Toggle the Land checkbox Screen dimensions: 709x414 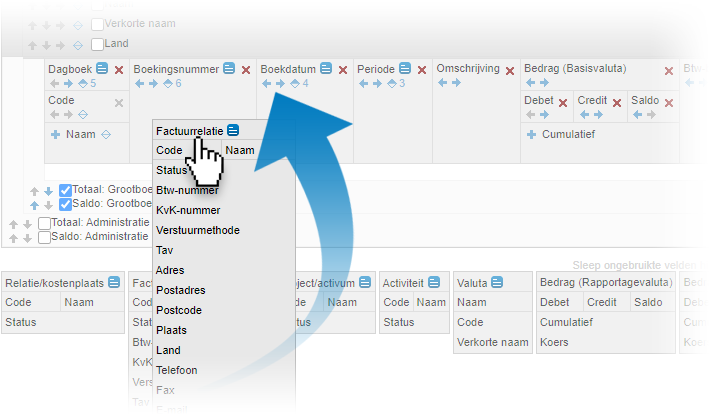pos(97,44)
